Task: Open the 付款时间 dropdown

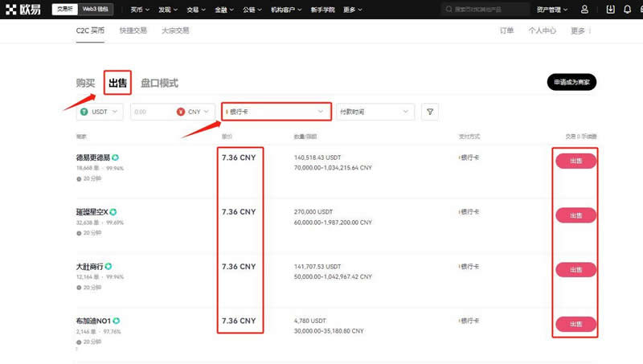Action: pyautogui.click(x=375, y=112)
